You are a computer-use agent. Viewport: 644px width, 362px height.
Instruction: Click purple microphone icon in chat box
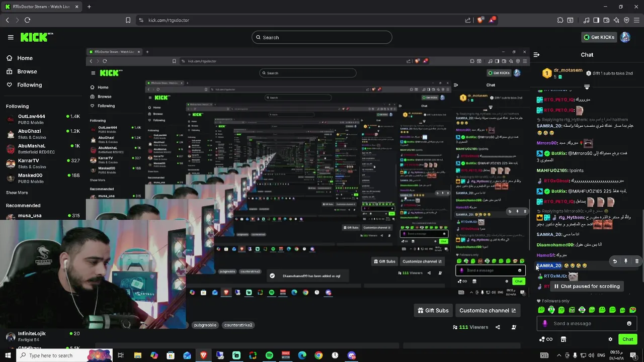point(544,323)
